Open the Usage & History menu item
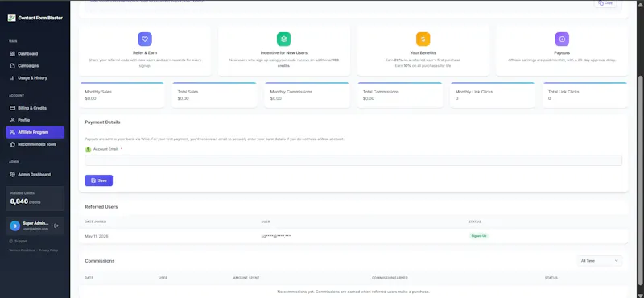 (35, 77)
